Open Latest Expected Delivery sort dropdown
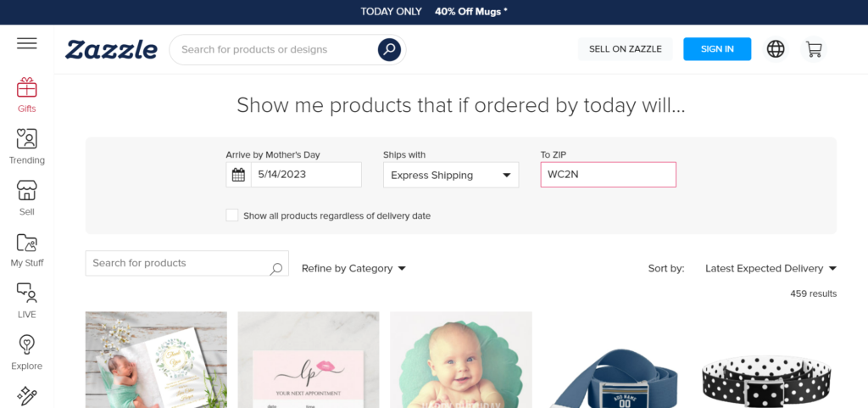 [771, 268]
